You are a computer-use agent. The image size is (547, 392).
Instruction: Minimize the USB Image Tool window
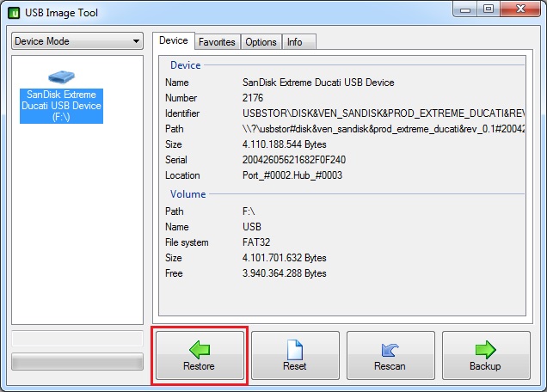tap(465, 9)
